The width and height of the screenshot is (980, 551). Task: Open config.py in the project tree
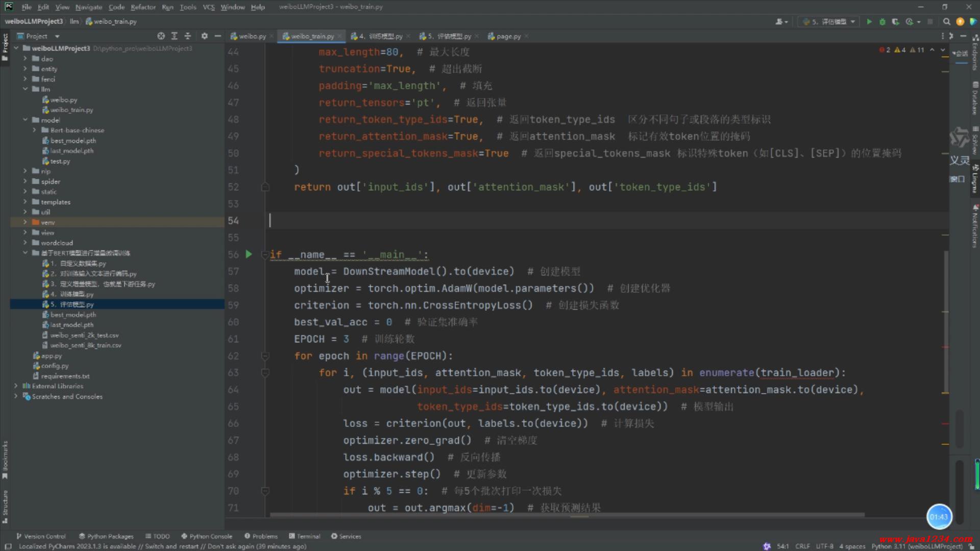pyautogui.click(x=55, y=366)
